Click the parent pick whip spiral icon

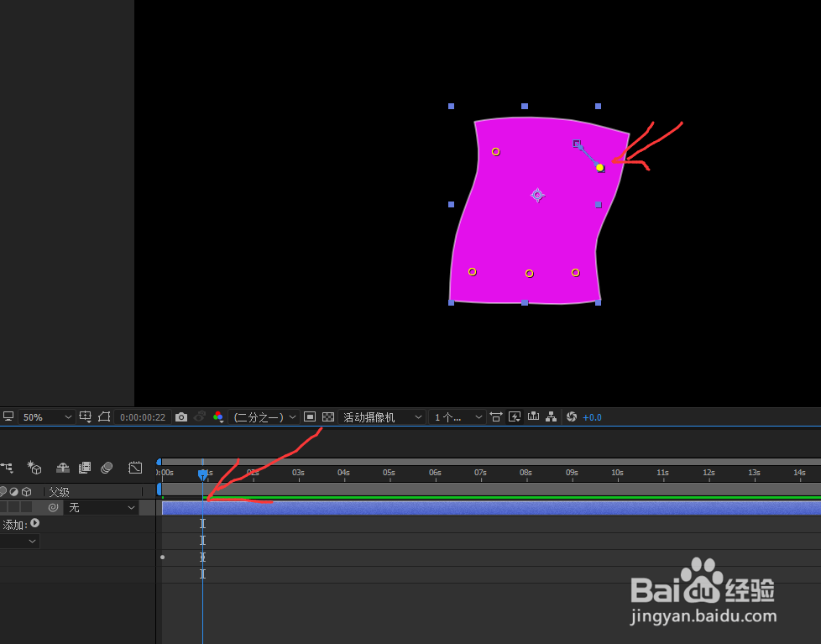(52, 507)
